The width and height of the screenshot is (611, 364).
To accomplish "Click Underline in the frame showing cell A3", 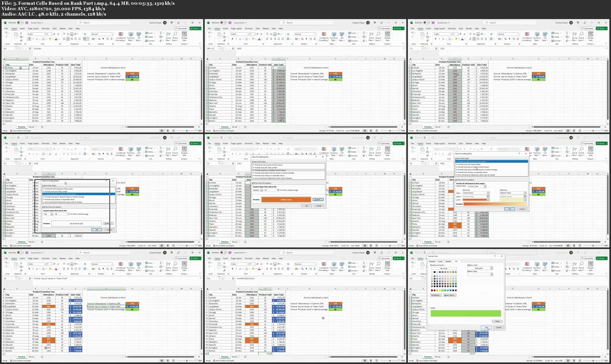I will (37, 39).
